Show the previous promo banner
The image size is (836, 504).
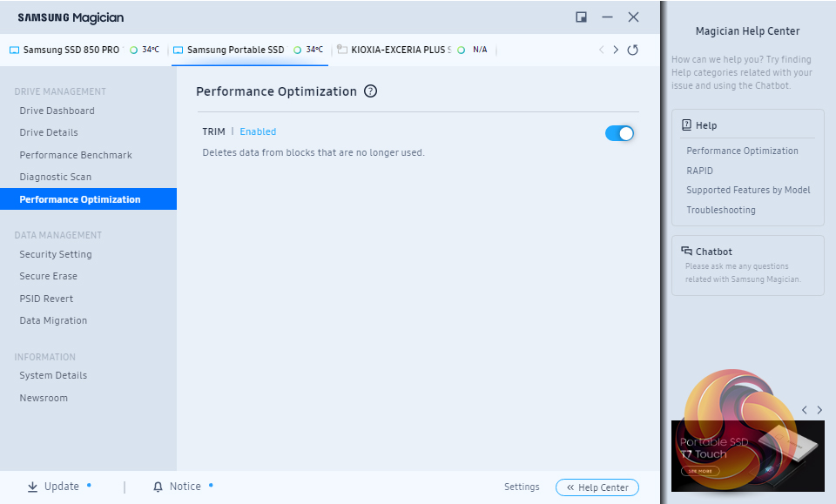pyautogui.click(x=805, y=410)
